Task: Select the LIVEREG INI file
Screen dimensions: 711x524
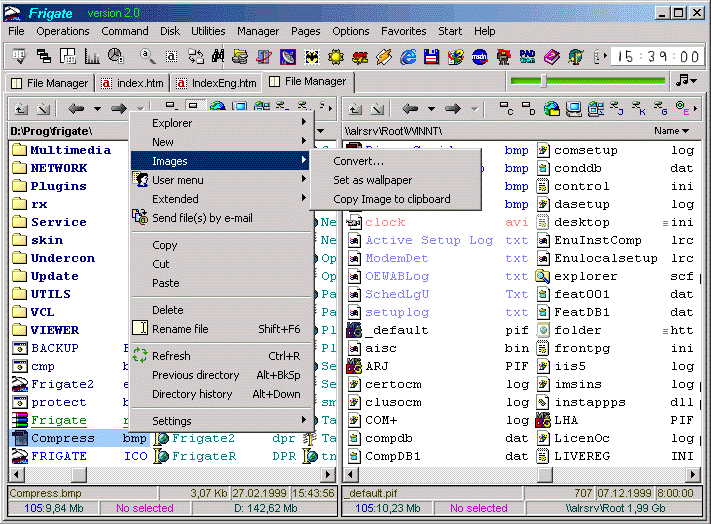Action: 615,456
